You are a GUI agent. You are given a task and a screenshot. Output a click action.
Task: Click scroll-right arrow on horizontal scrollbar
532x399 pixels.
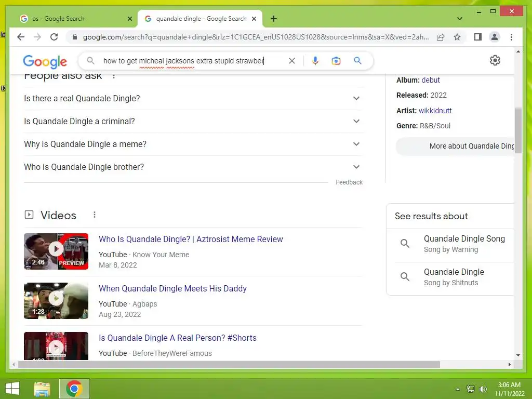coord(509,364)
